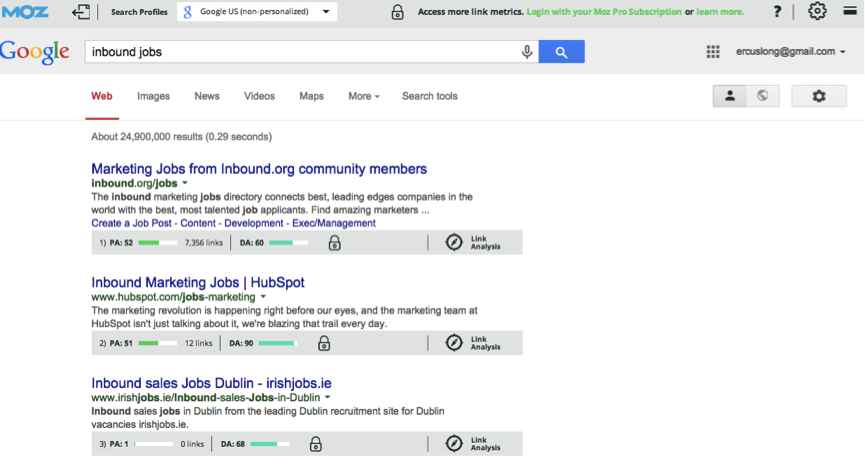Show private results person toggle
Image resolution: width=865 pixels, height=464 pixels.
(x=729, y=96)
